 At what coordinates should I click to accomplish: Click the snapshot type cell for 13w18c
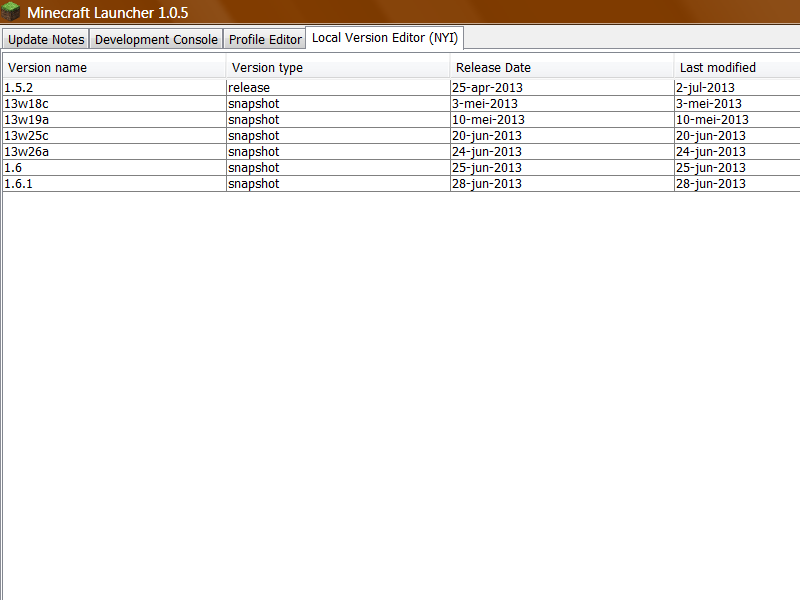click(x=338, y=104)
